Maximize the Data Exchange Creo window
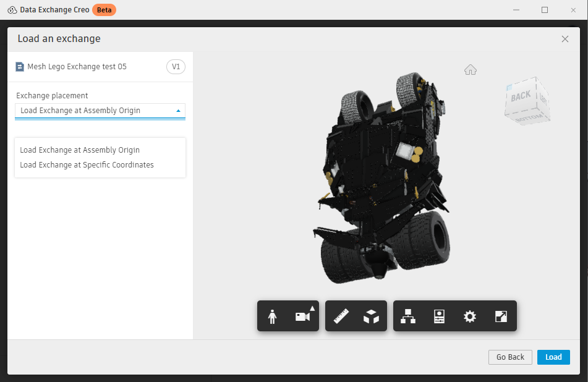 (x=545, y=10)
